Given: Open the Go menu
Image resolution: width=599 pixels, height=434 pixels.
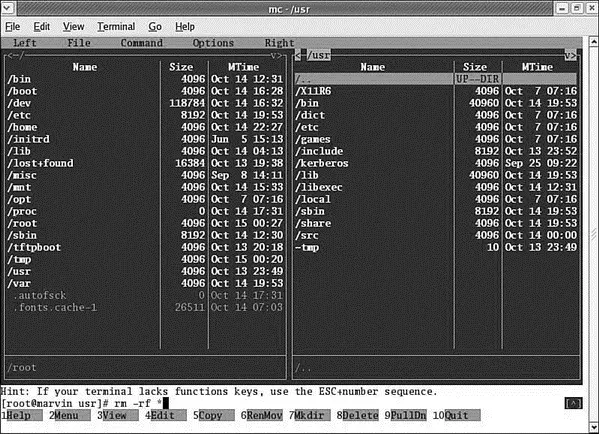Looking at the screenshot, I should tap(155, 27).
